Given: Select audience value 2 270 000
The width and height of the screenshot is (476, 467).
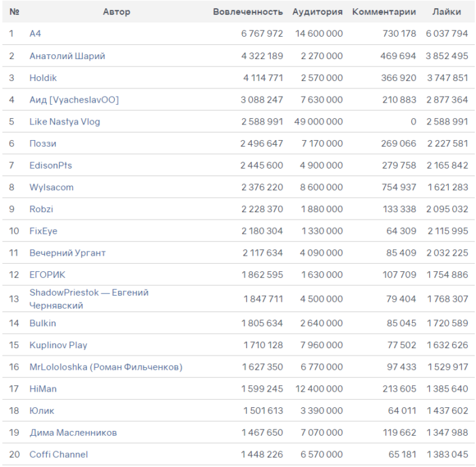Looking at the screenshot, I should click(x=322, y=56).
